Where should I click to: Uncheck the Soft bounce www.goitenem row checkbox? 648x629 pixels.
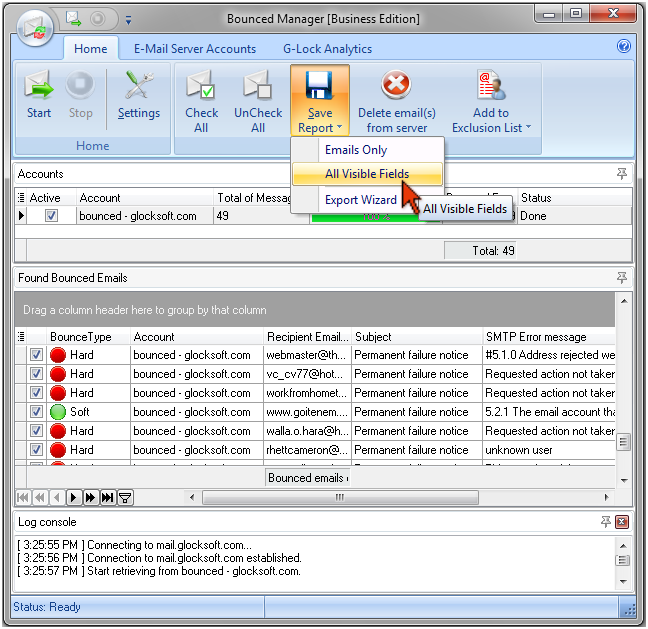[36, 412]
